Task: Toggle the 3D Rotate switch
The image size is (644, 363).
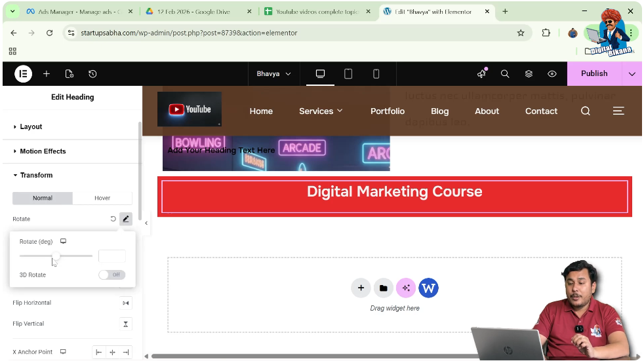Action: (x=111, y=275)
